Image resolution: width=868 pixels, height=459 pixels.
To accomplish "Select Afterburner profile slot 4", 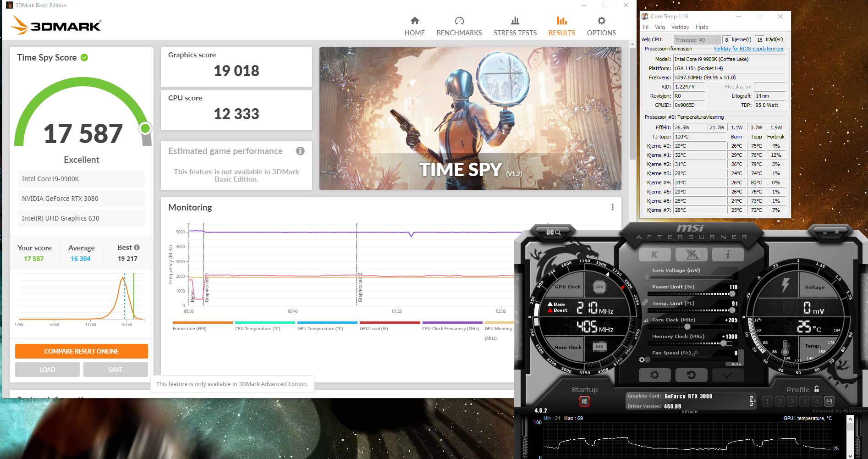I will pyautogui.click(x=804, y=401).
